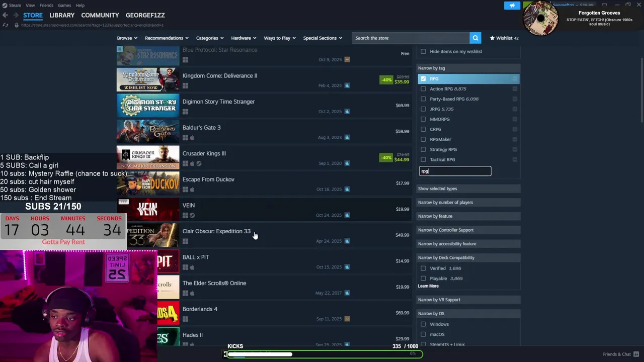
Task: Click the Apple platform icon under Baldur's Gate 3
Action: tap(192, 138)
